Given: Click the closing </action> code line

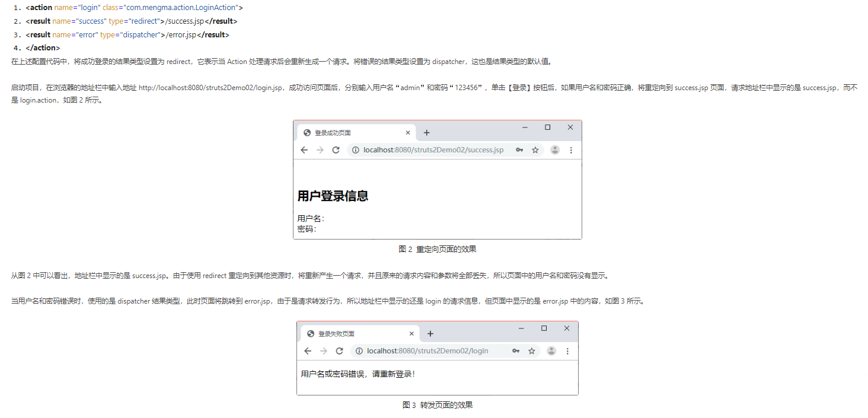Looking at the screenshot, I should click(43, 48).
